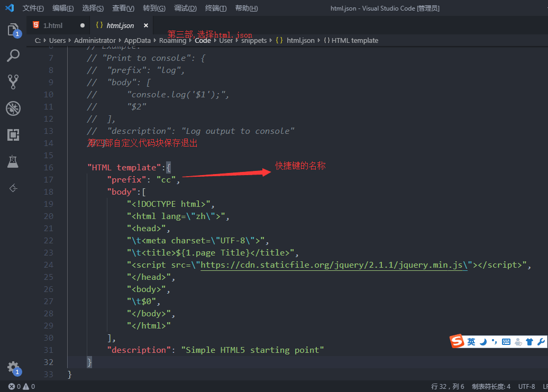Click the VS Code logo icon
548x392 pixels.
pyautogui.click(x=10, y=8)
